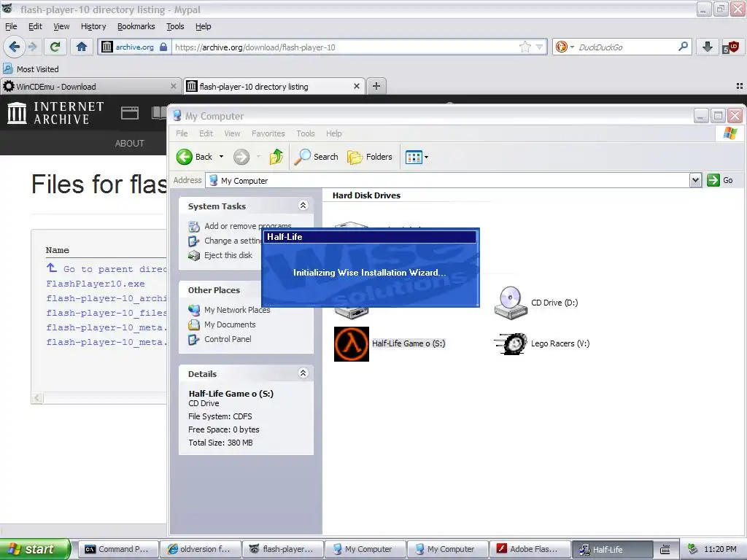Viewport: 747px width, 560px height.
Task: Close the WinCDEmu - Download tab
Action: (174, 86)
